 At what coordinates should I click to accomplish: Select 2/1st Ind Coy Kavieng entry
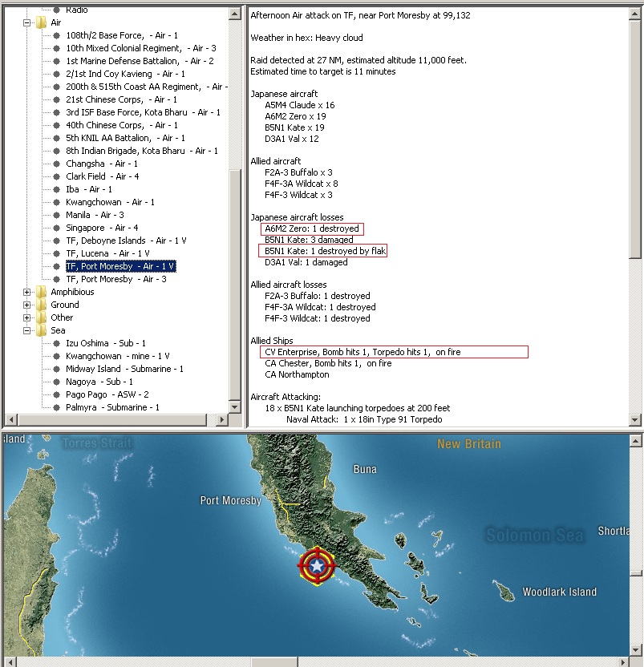click(126, 74)
